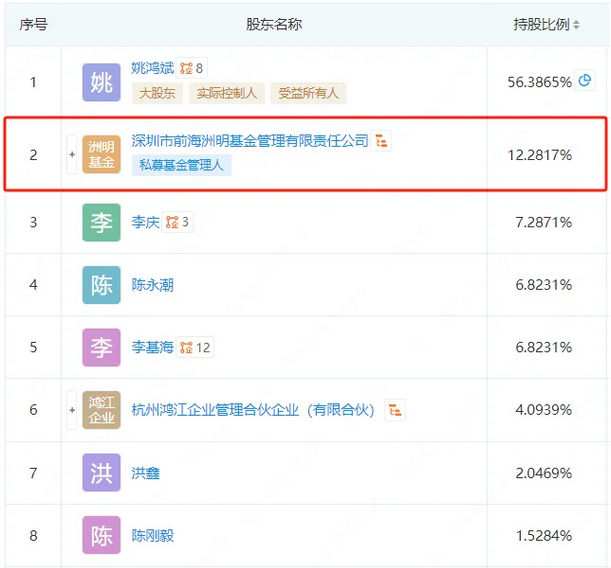
Task: Open equity structure icon for 深圳市前海洲明基金管理有限责任公司
Action: click(x=381, y=140)
